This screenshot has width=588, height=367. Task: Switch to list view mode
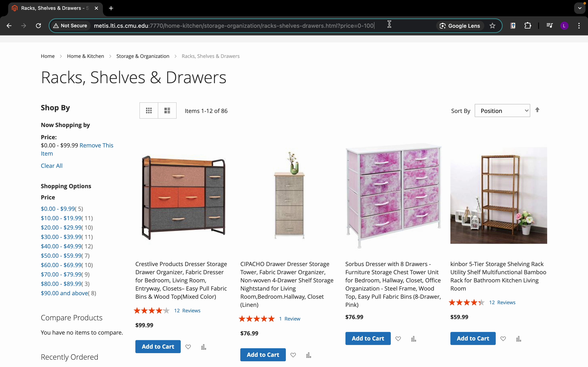[x=167, y=111]
